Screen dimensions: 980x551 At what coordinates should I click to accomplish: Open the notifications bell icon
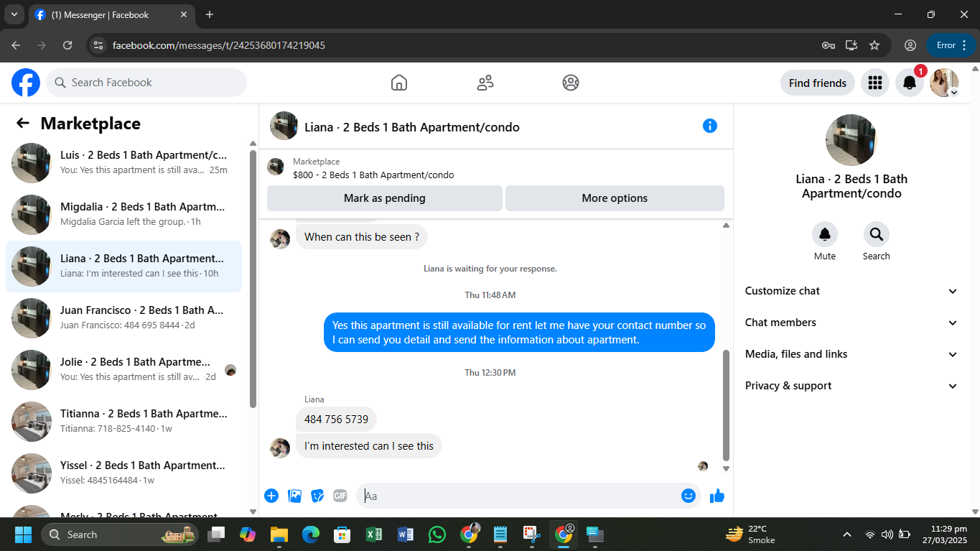(910, 83)
